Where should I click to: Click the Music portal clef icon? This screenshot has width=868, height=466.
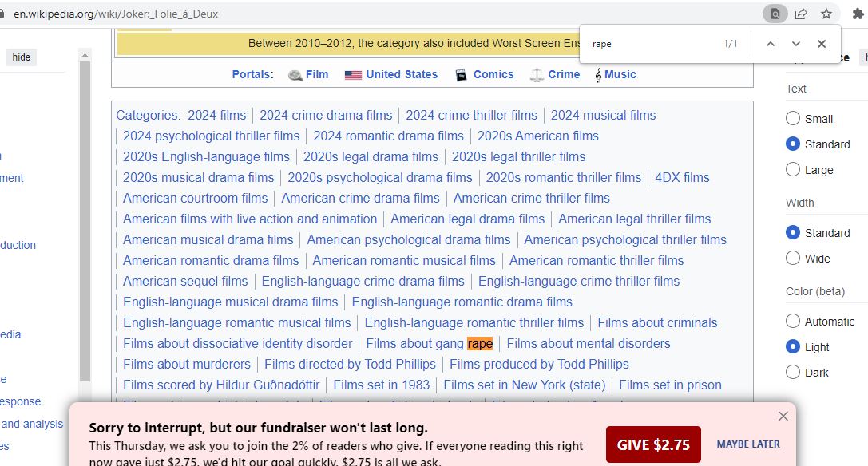[x=598, y=75]
